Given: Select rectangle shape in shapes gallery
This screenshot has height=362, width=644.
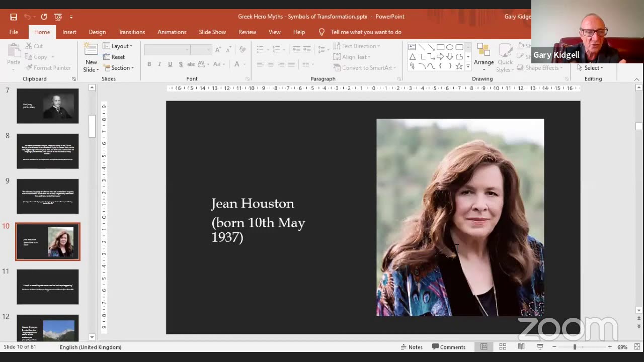Looking at the screenshot, I should 440,47.
